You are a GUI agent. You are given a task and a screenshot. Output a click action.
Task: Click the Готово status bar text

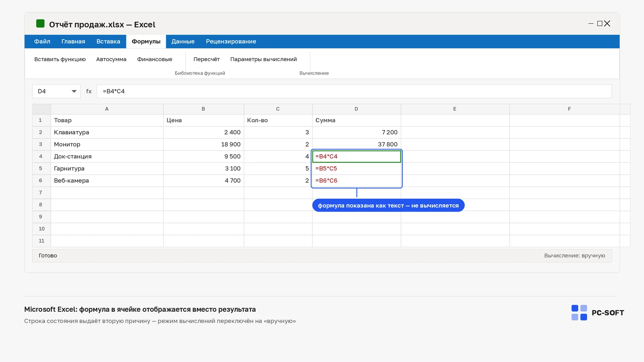48,256
